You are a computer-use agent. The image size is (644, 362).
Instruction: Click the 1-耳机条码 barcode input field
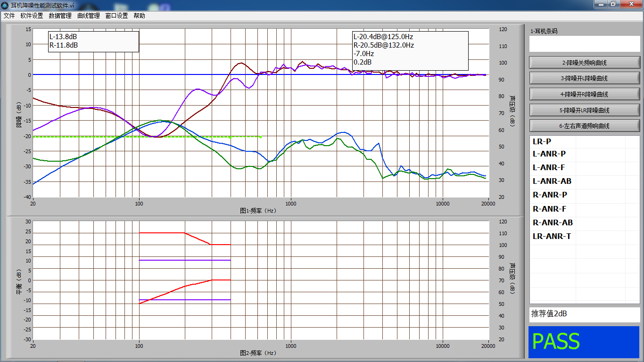[x=585, y=44]
